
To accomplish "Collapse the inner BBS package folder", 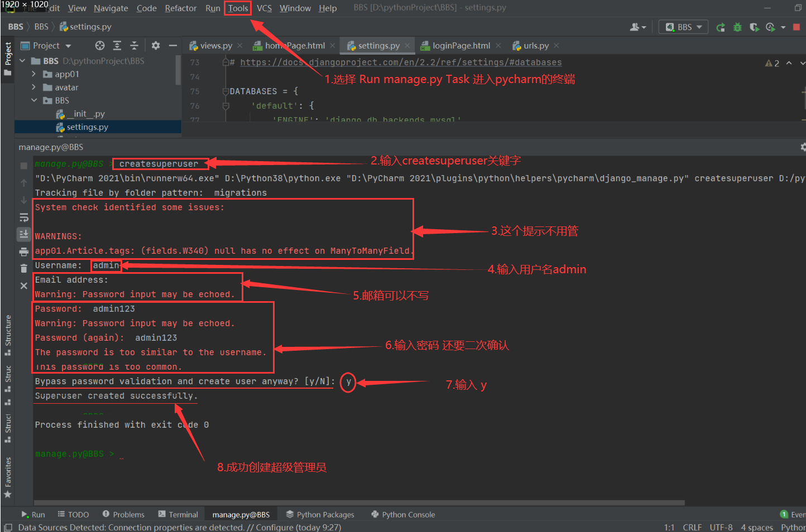I will point(34,100).
